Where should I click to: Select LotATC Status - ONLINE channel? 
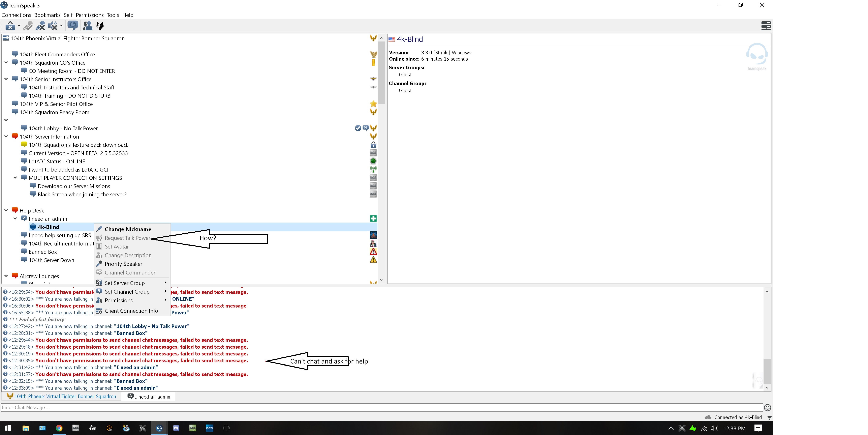pos(57,162)
